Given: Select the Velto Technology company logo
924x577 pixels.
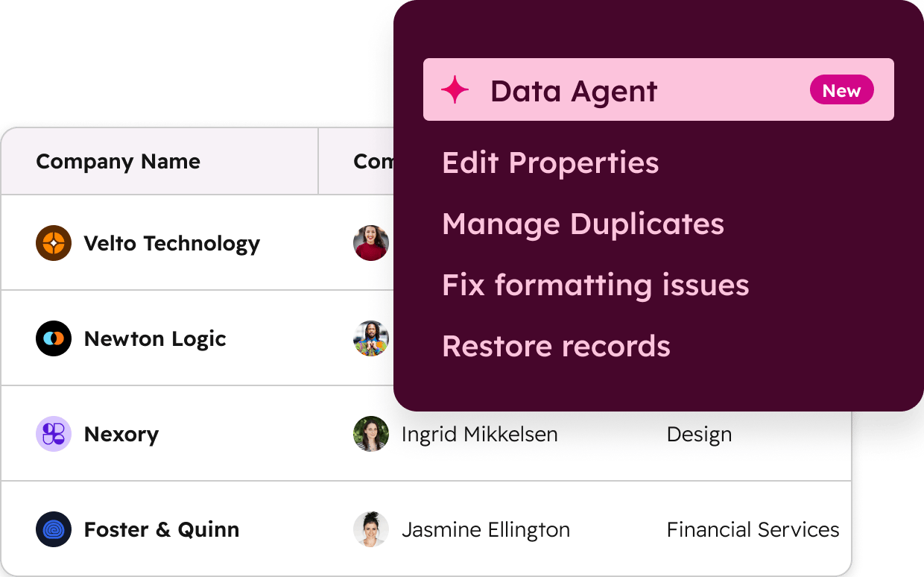Looking at the screenshot, I should click(52, 243).
